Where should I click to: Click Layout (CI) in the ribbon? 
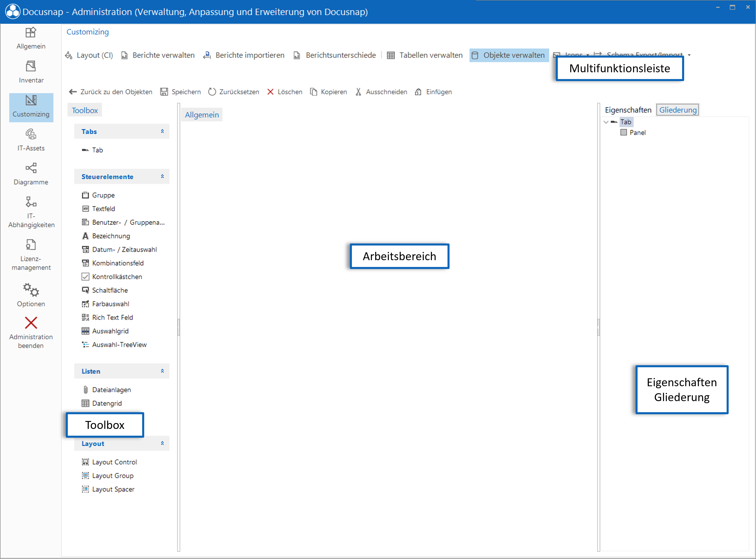click(x=89, y=55)
